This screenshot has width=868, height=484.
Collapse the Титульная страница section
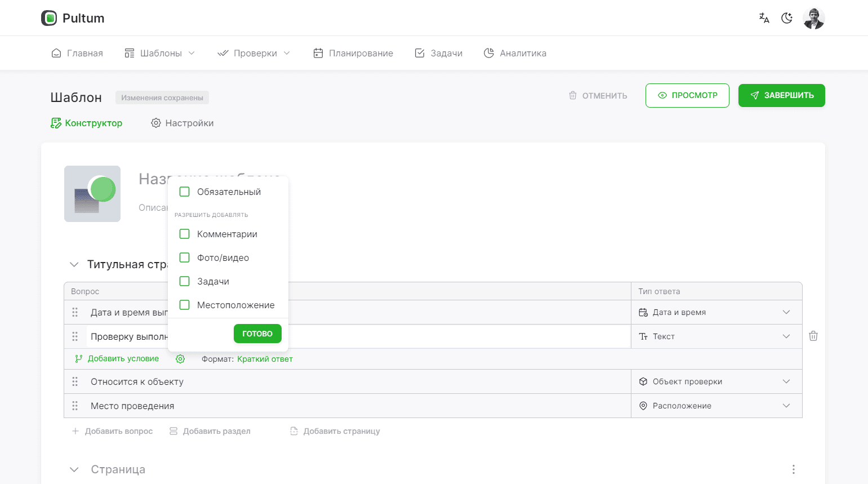(x=74, y=264)
